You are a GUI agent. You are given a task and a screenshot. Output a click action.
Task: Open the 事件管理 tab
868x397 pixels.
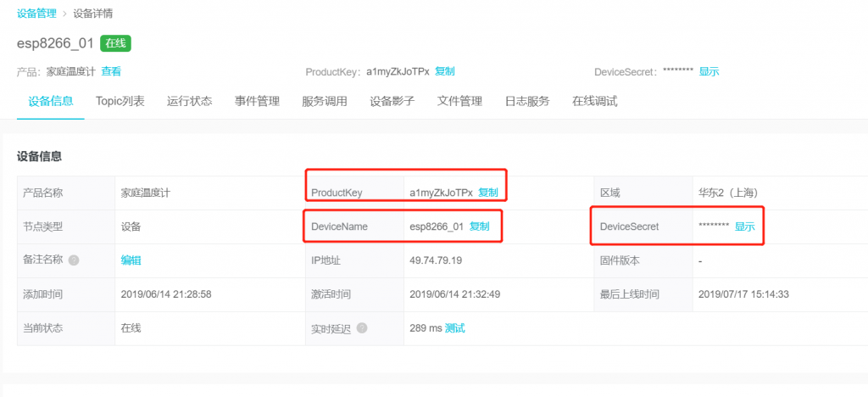257,101
